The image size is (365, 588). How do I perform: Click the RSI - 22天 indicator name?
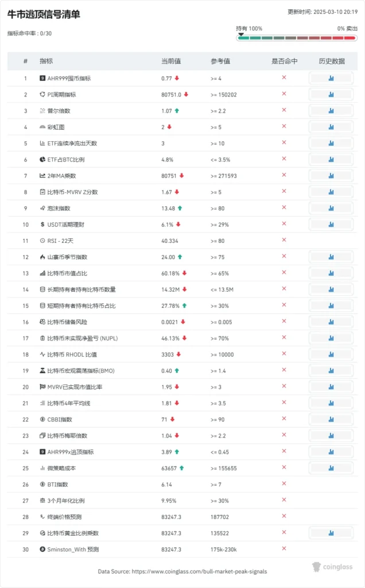[60, 241]
